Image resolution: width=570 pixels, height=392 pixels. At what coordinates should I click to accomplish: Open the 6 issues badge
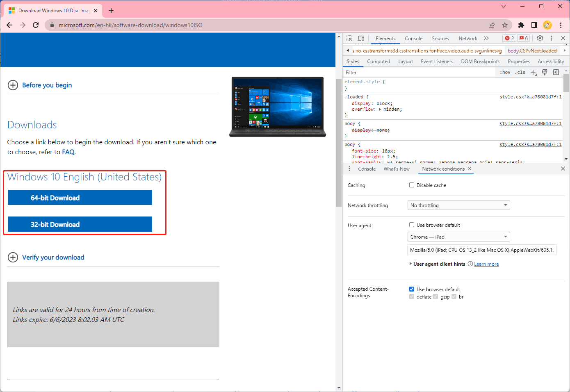click(x=523, y=38)
